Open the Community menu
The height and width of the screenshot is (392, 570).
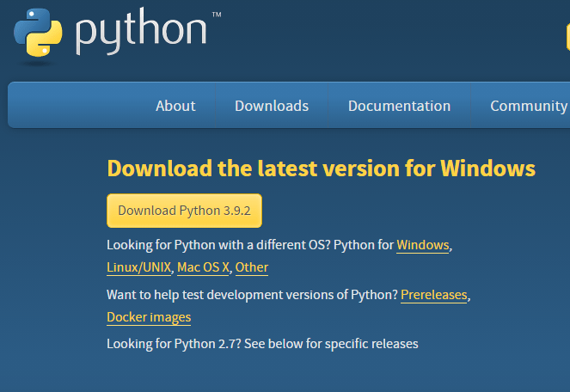(x=529, y=106)
